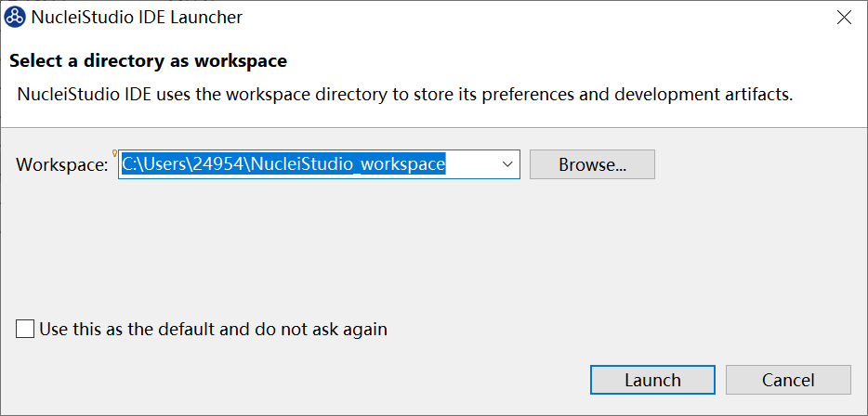Screen dimensions: 868x416
Task: Expand the Workspace path dropdown arrow
Action: (507, 164)
